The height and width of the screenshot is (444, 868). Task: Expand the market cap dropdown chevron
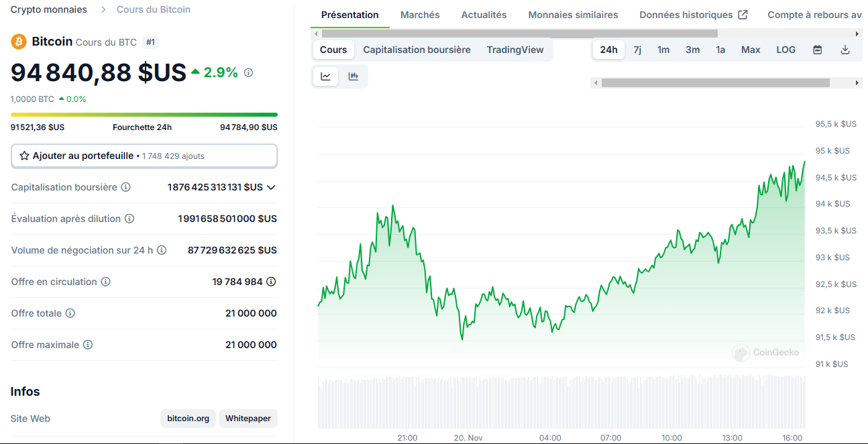pyautogui.click(x=271, y=188)
